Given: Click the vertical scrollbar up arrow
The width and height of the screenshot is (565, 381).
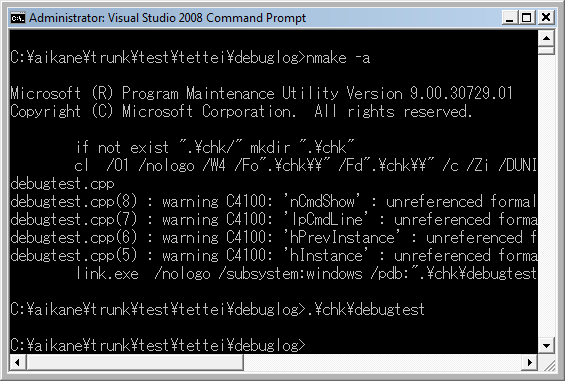Looking at the screenshot, I should 546,38.
